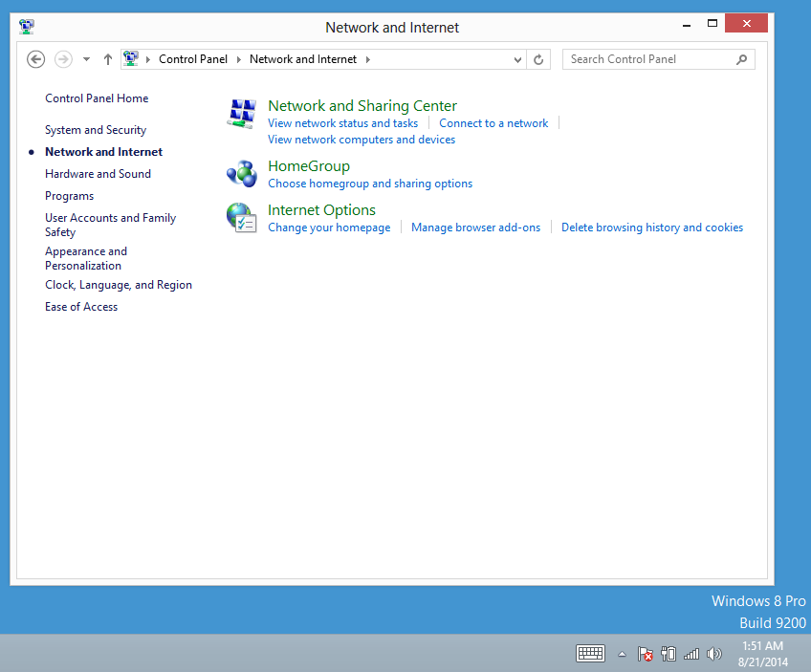This screenshot has width=811, height=672.
Task: Go back with the Back arrow button
Action: tap(35, 59)
